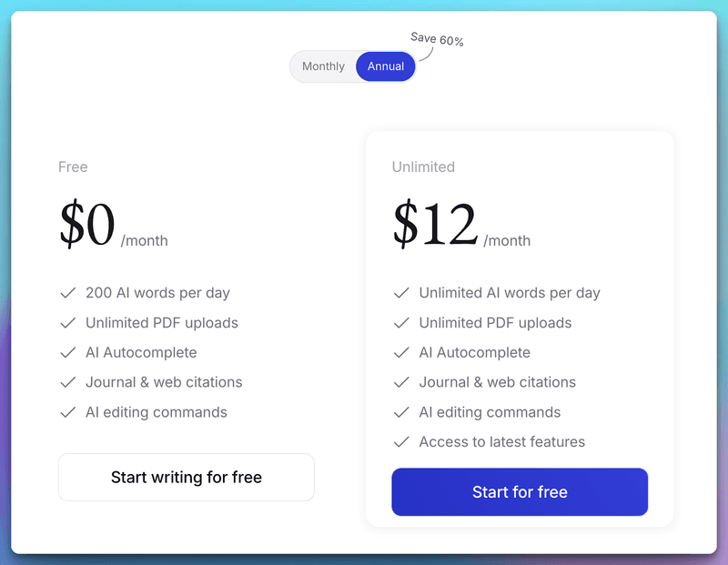Click the $12 price in Unlimited plan
This screenshot has height=565, width=728.
click(x=435, y=225)
